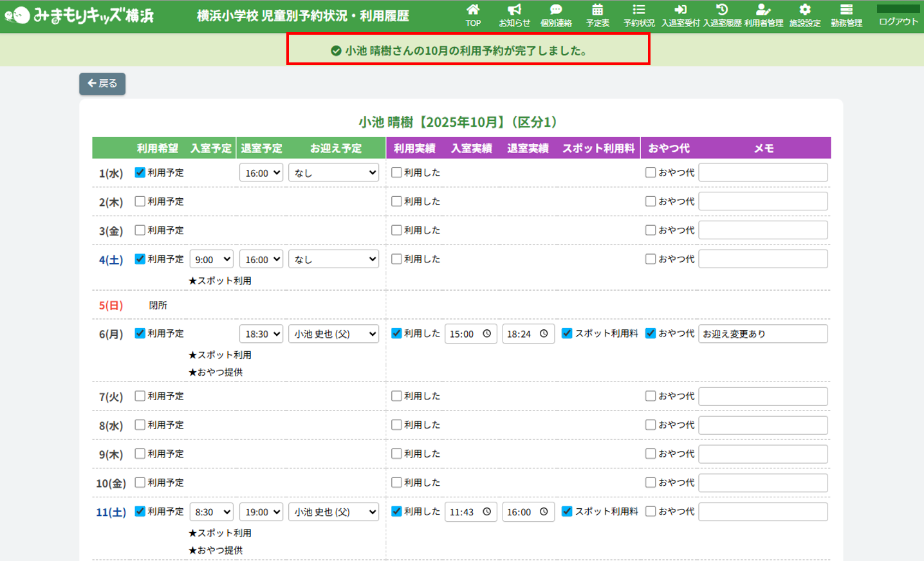Open 入退室受付 sign-in icon
The image size is (924, 561).
point(680,10)
